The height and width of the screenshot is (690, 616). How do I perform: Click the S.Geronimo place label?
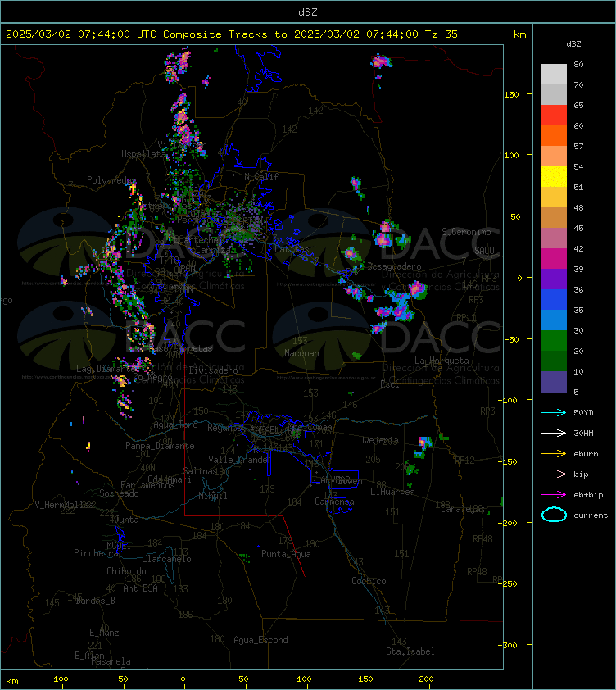click(466, 231)
